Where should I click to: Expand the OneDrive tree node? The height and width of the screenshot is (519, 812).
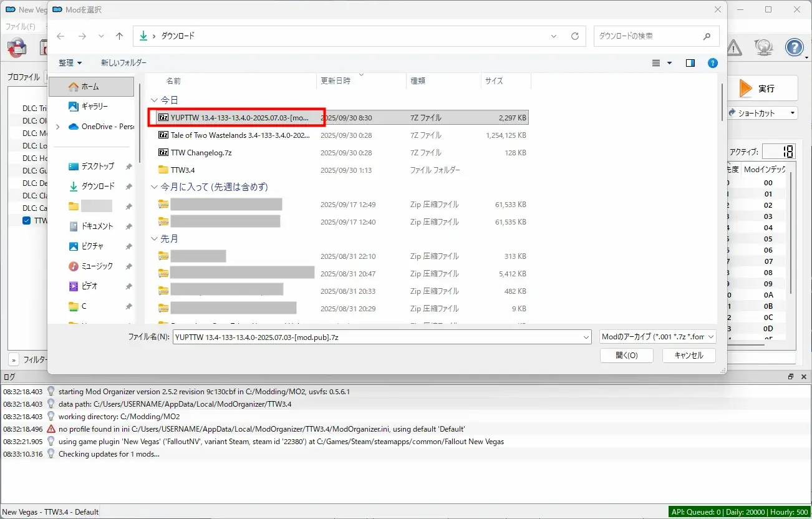[58, 127]
